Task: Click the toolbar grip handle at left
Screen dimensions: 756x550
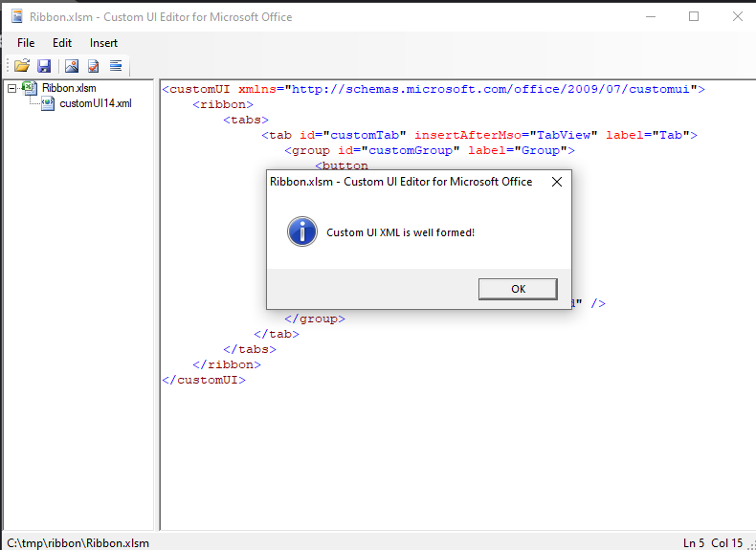Action: point(8,66)
